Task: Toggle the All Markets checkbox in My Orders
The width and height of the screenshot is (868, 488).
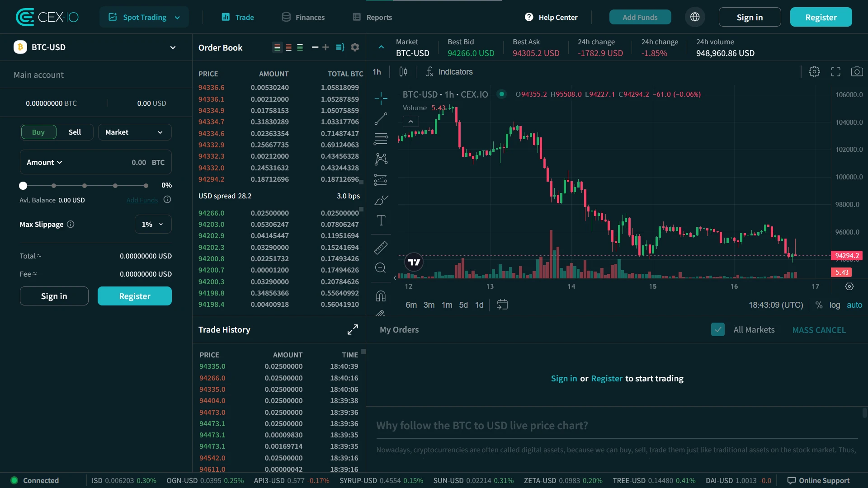Action: (x=717, y=329)
